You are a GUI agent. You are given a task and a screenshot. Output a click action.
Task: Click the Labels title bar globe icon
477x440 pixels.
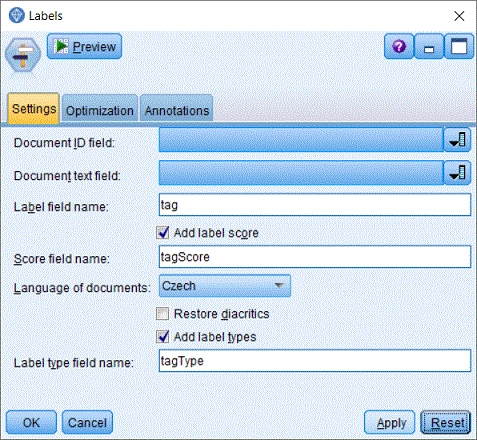pyautogui.click(x=16, y=15)
